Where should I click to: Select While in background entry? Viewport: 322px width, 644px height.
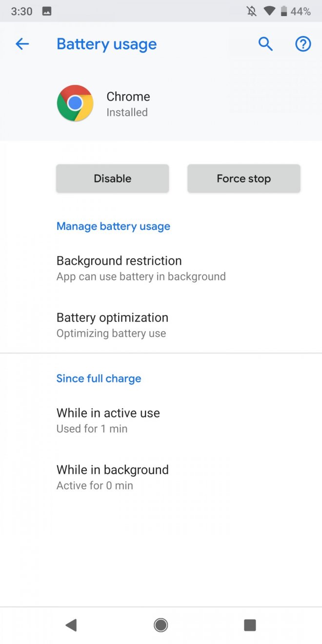(x=113, y=477)
